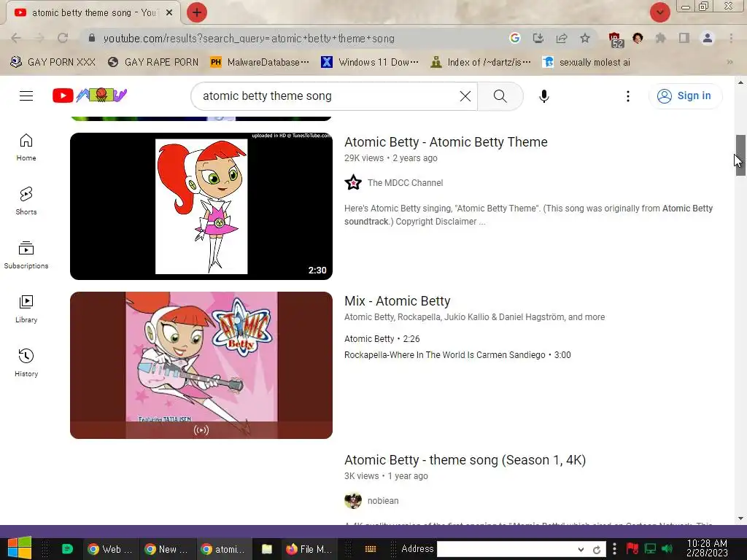Viewport: 747px width, 560px height.
Task: Click the share page icon in the address bar
Action: [x=562, y=38]
